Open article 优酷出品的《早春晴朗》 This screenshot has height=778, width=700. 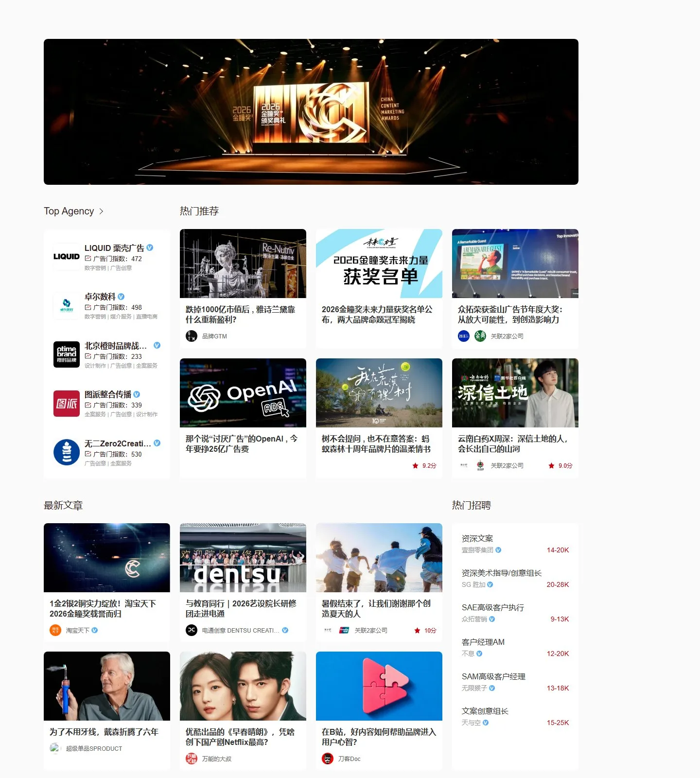pos(240,737)
